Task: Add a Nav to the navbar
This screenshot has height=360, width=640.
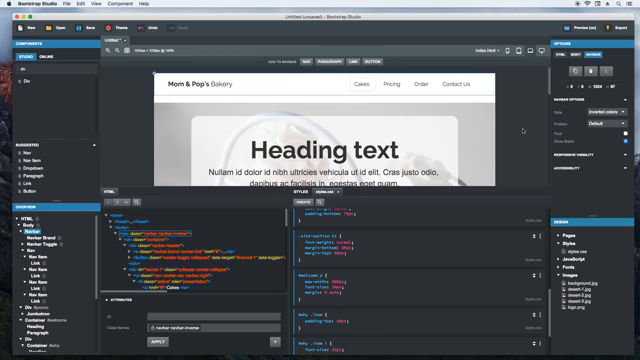Action: pos(306,62)
